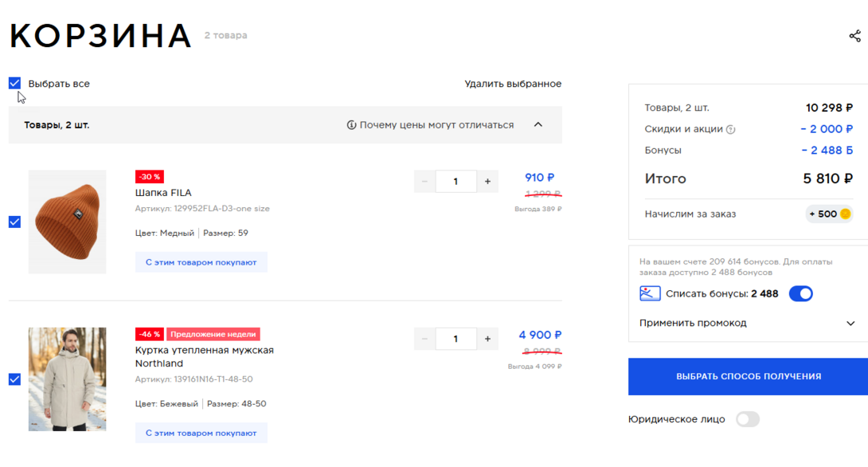Click help icon beside 'Скидки и акции'
The height and width of the screenshot is (467, 868).
(731, 130)
